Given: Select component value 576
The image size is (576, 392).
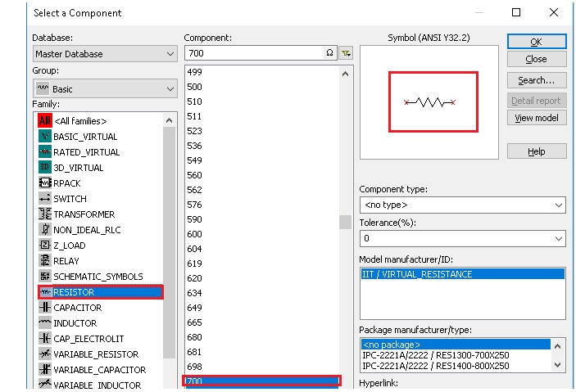Looking at the screenshot, I should click(194, 205).
